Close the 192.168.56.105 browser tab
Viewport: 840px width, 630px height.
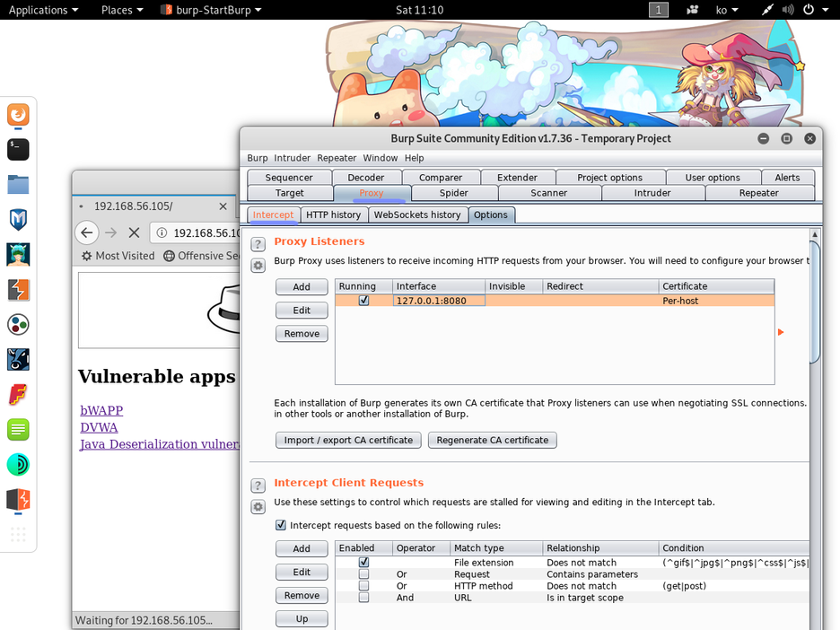(x=223, y=206)
